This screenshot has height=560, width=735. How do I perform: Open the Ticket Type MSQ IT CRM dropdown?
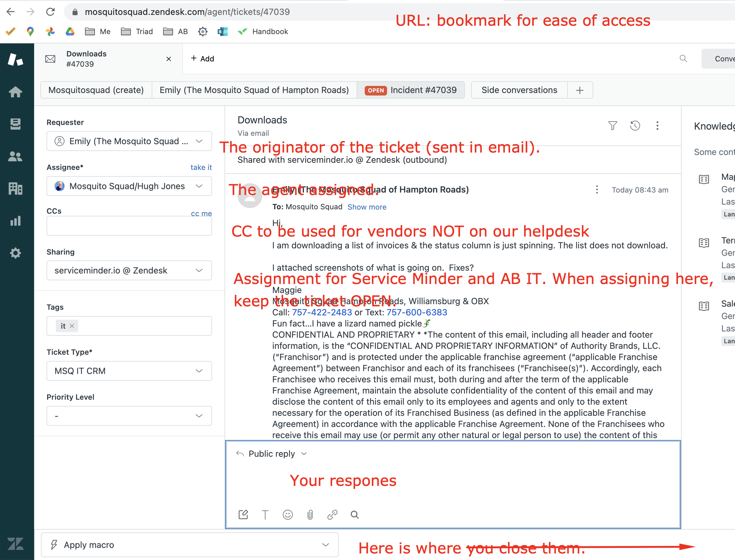point(129,371)
